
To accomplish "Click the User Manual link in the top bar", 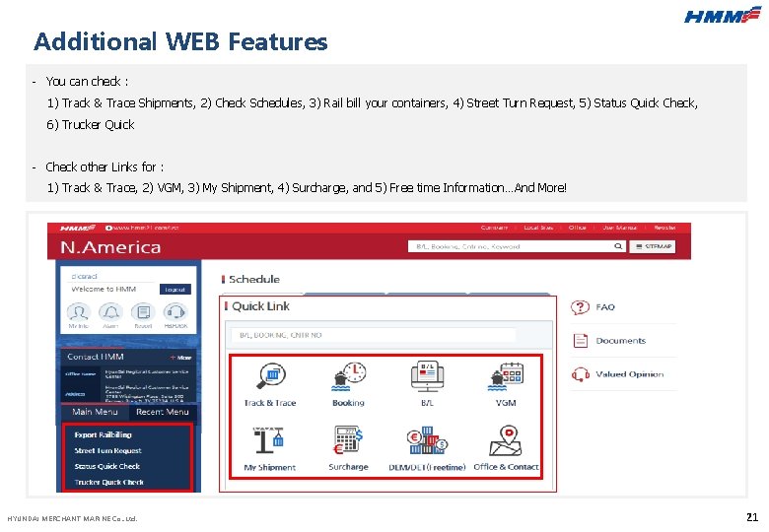I will [x=619, y=228].
